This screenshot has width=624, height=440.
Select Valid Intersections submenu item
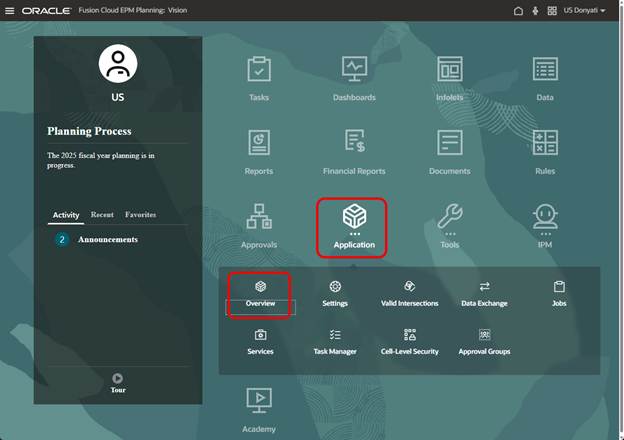tap(409, 293)
